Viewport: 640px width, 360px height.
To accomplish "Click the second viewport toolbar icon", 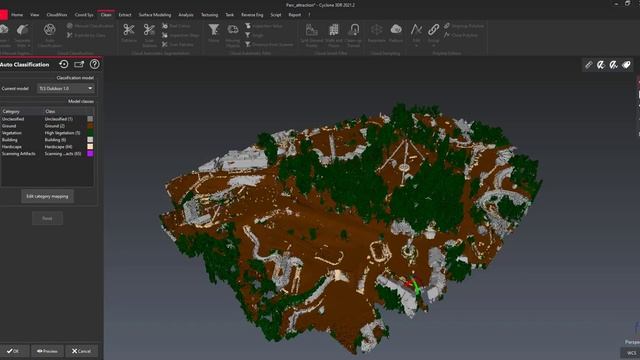I will [601, 64].
